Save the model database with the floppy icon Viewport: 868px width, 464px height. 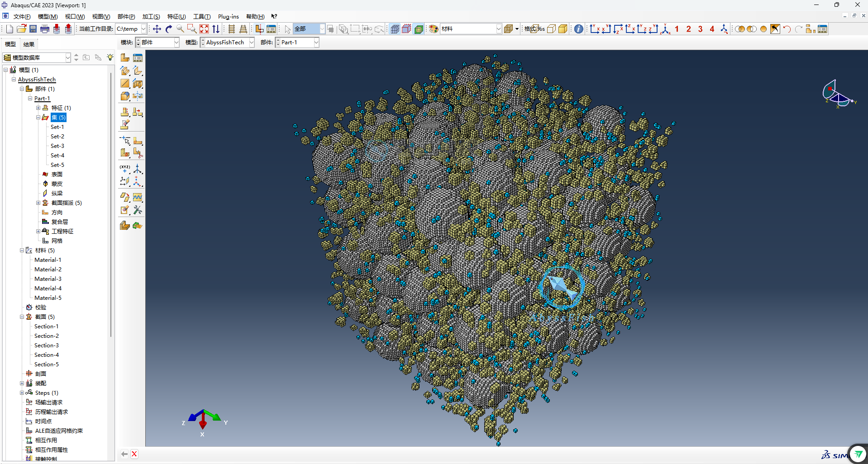[x=33, y=29]
